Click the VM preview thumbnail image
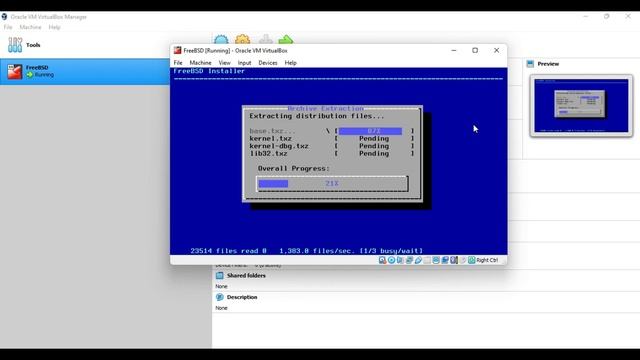Screen dimensions: 640x360 click(x=581, y=105)
